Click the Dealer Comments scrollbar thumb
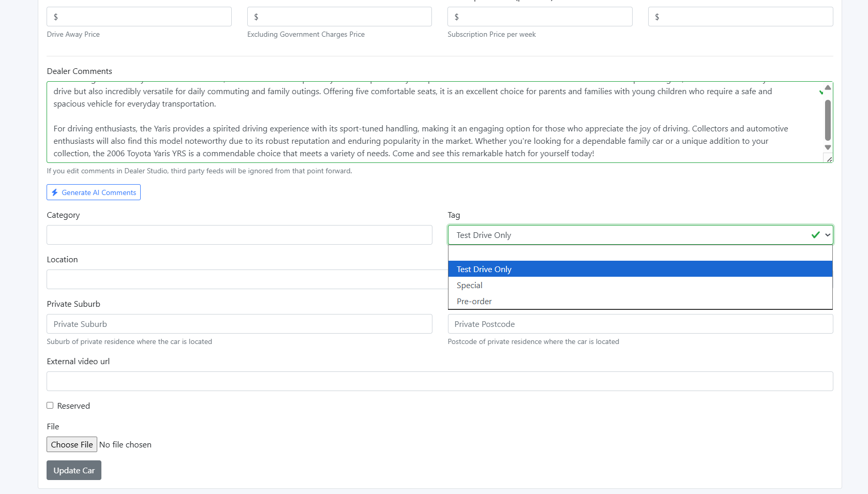The height and width of the screenshot is (494, 868). (828, 120)
